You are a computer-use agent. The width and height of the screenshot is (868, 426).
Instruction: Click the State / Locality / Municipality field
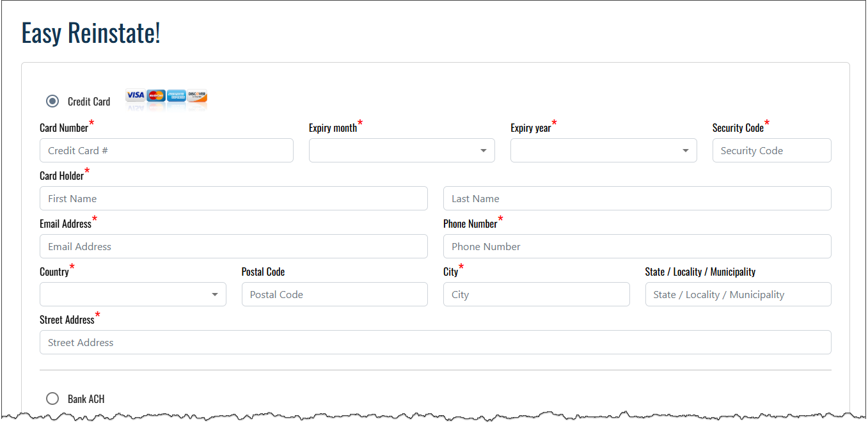[x=738, y=294]
